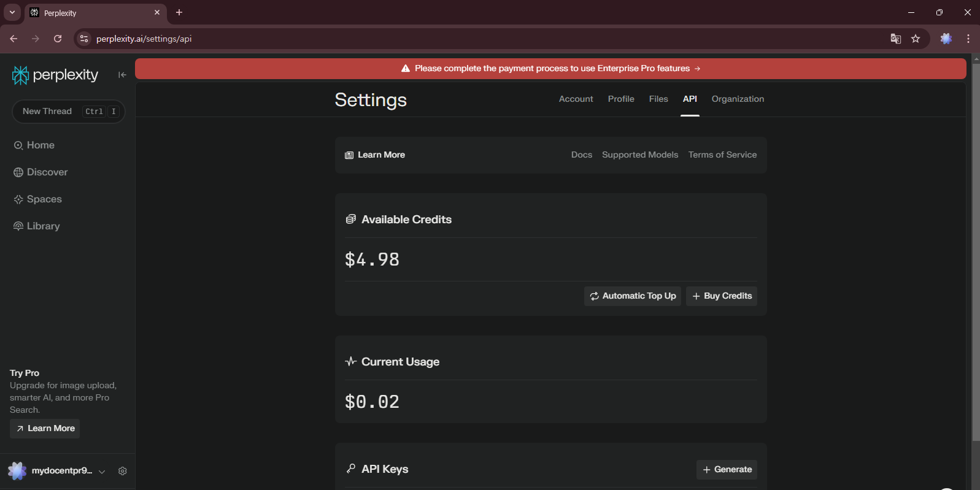Click the Available Credits coins icon
Viewport: 980px width, 490px height.
350,220
